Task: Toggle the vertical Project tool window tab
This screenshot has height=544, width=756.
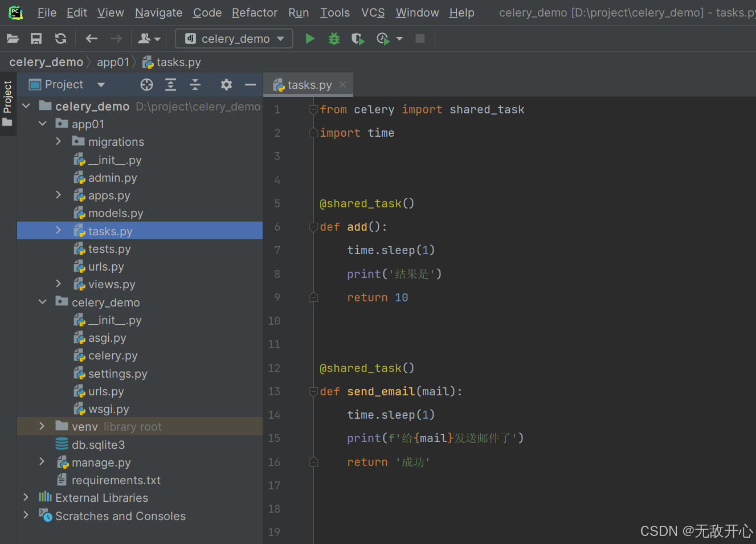Action: pos(7,103)
